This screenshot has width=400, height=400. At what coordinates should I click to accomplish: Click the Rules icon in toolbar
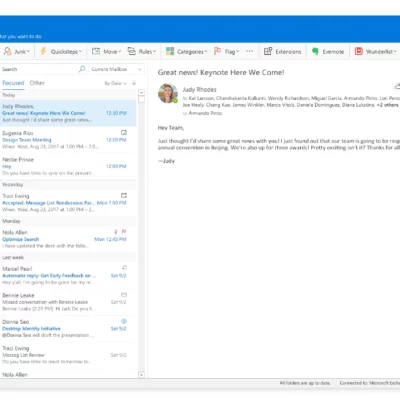[x=132, y=51]
